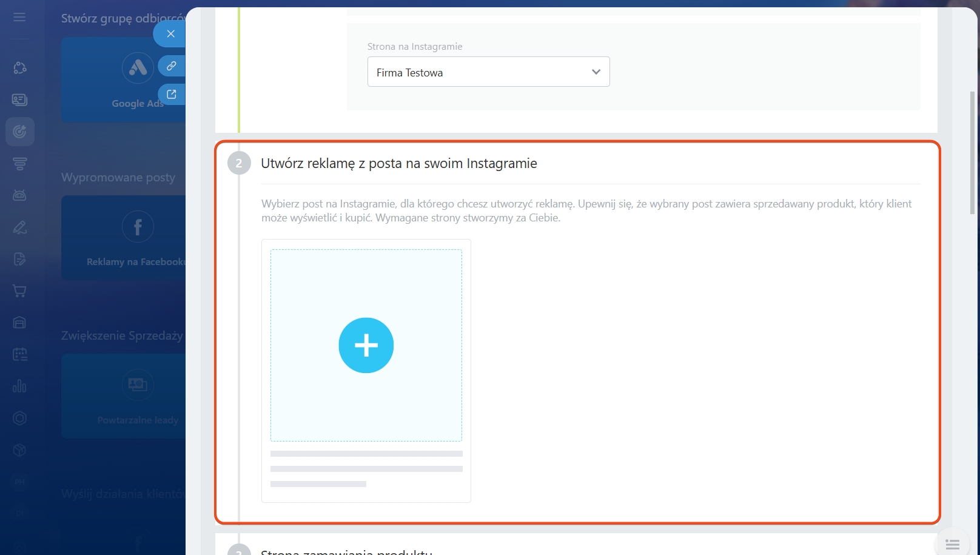Click the warehouse icon in the sidebar
This screenshot has height=555, width=980.
pos(19,323)
